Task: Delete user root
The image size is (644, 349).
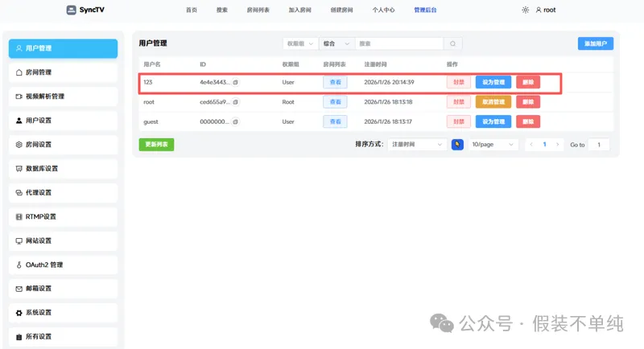Action: (528, 102)
